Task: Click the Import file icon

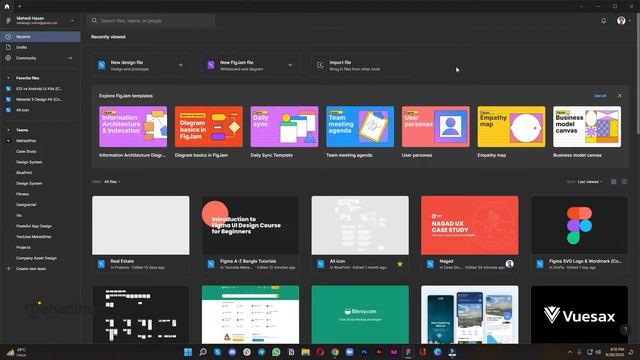Action: click(x=320, y=65)
